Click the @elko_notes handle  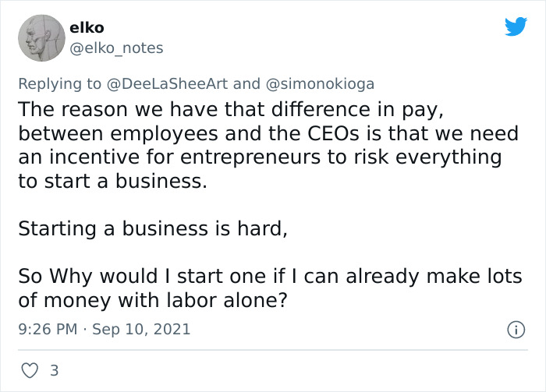116,48
